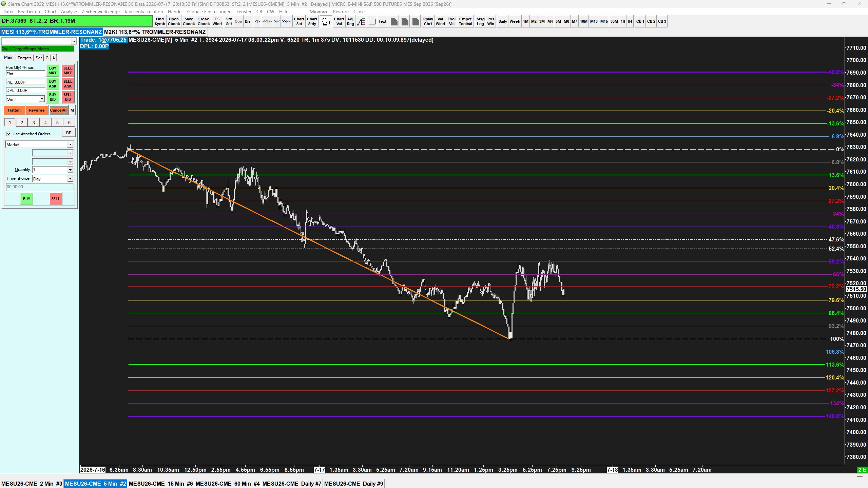The width and height of the screenshot is (868, 488).
Task: Open the Market order type dropdown
Action: tap(70, 144)
